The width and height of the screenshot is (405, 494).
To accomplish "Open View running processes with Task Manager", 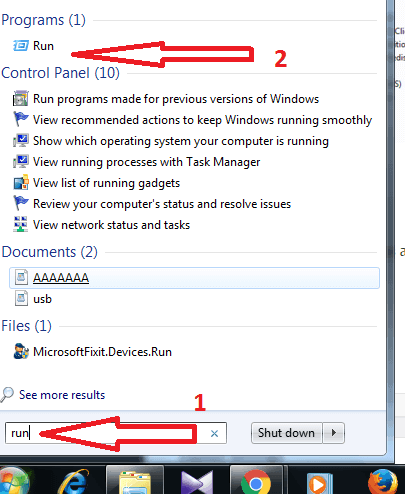I will pos(136,162).
